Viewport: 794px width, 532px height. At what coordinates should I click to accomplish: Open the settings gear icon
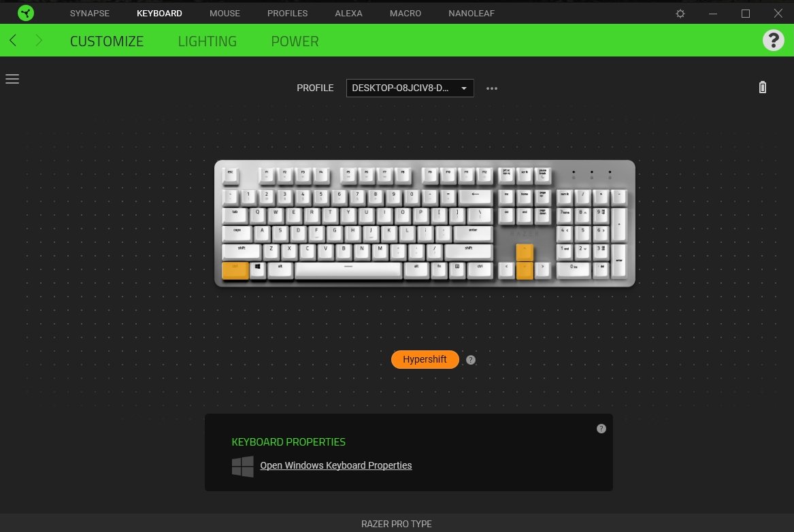(x=680, y=14)
